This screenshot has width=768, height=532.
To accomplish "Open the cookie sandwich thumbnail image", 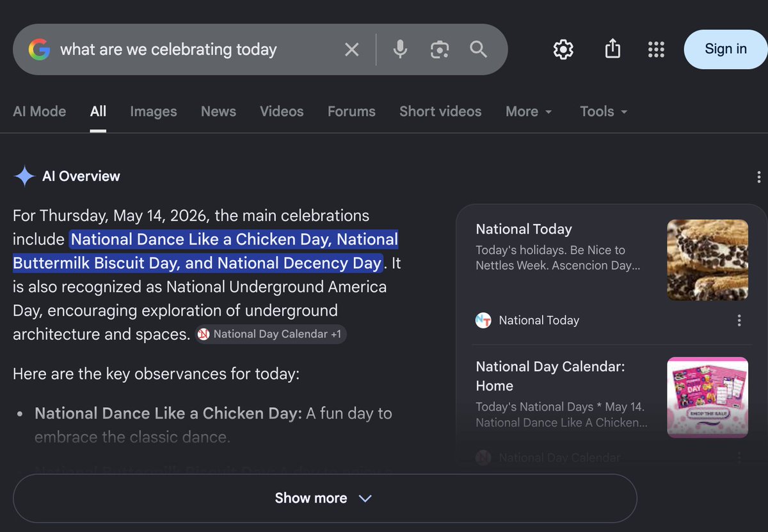I will 707,260.
